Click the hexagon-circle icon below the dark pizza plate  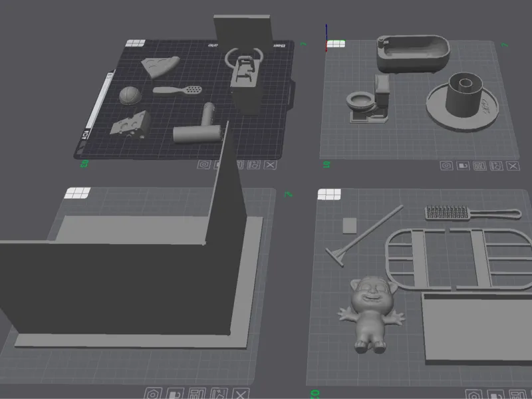click(x=203, y=164)
